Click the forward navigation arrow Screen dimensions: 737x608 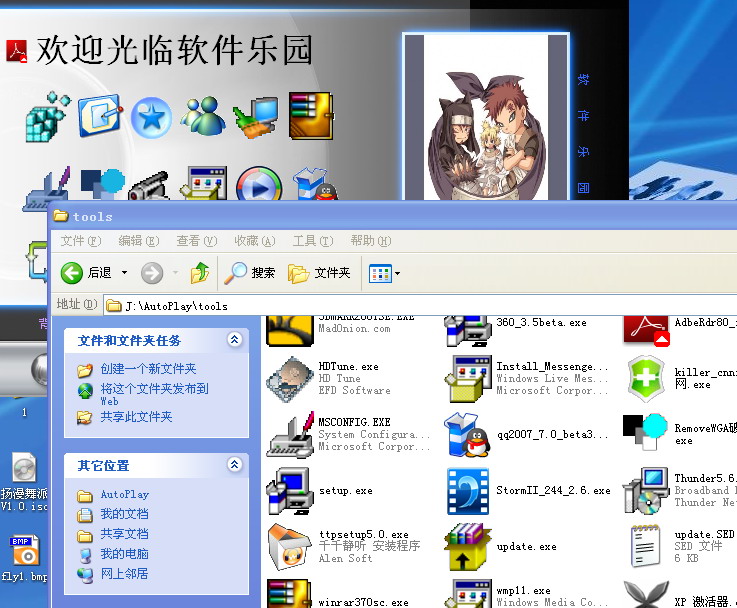pos(152,273)
